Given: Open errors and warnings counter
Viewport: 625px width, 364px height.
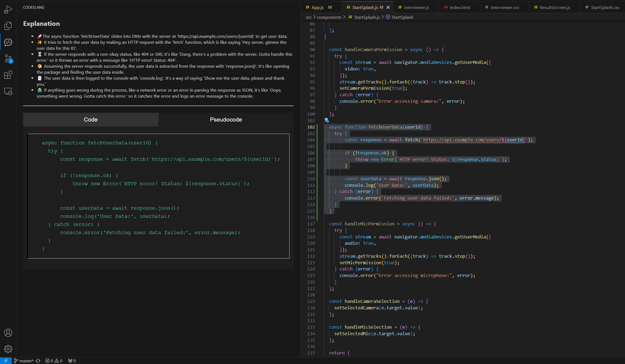Looking at the screenshot, I should pyautogui.click(x=54, y=361).
